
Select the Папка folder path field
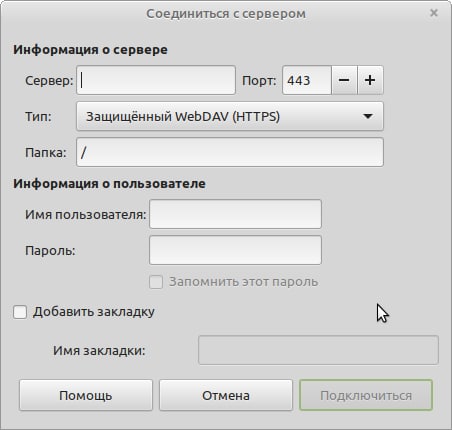click(230, 152)
